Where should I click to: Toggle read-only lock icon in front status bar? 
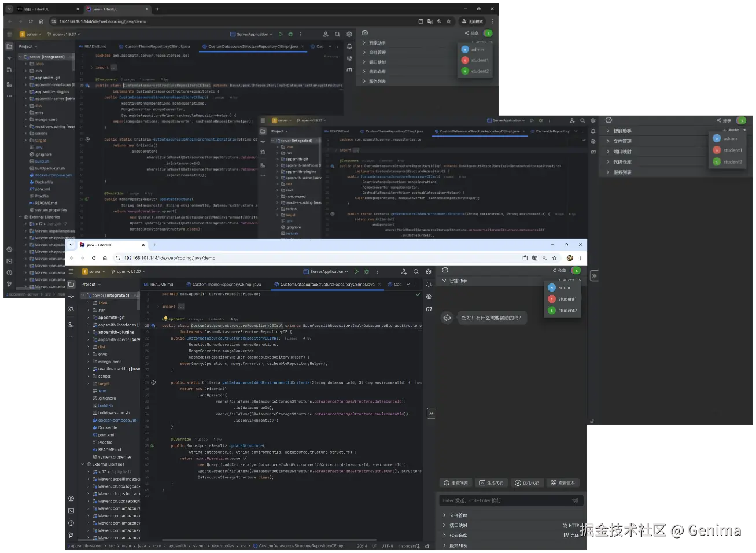coord(427,545)
